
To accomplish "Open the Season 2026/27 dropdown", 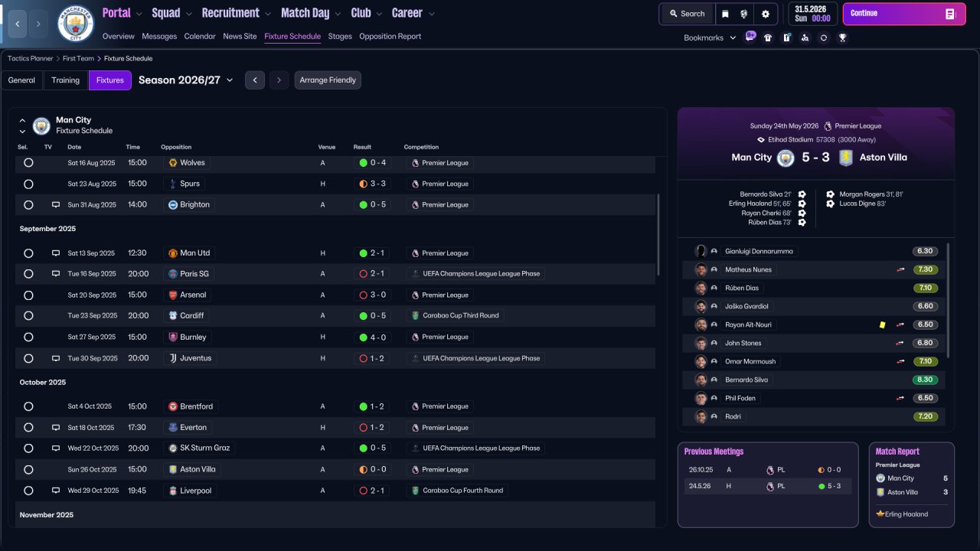I will pos(186,80).
